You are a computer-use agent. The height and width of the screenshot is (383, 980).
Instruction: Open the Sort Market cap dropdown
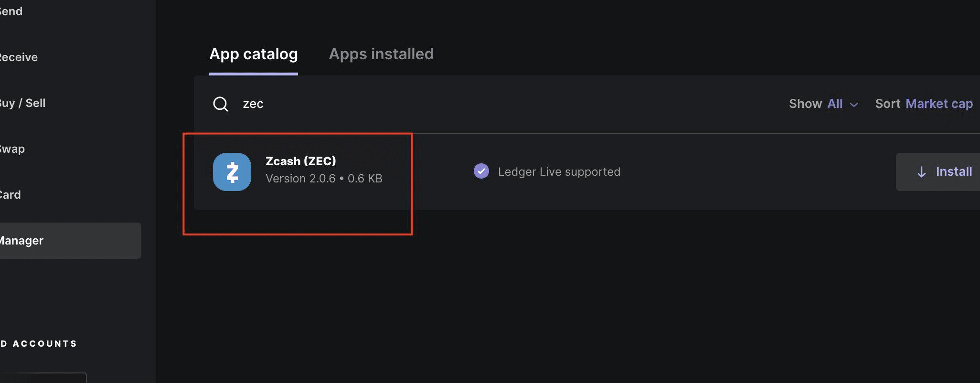click(x=924, y=104)
